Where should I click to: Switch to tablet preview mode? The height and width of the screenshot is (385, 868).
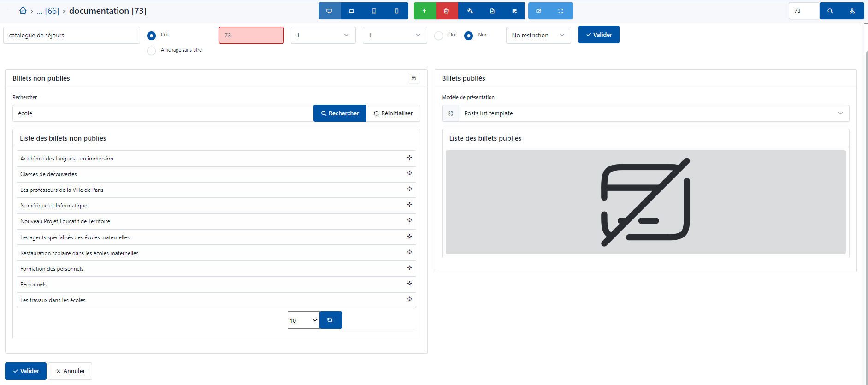coord(374,11)
